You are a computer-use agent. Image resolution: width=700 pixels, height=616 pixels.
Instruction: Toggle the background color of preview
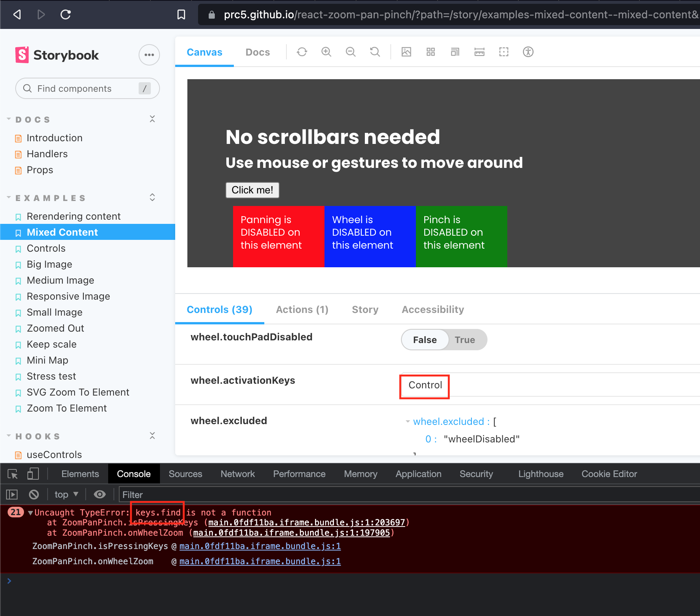pyautogui.click(x=406, y=52)
